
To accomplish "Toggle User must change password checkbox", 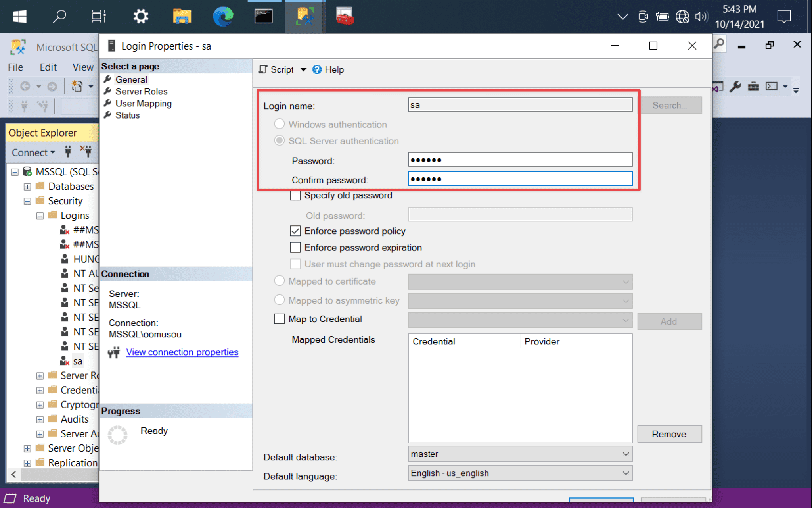I will point(295,264).
